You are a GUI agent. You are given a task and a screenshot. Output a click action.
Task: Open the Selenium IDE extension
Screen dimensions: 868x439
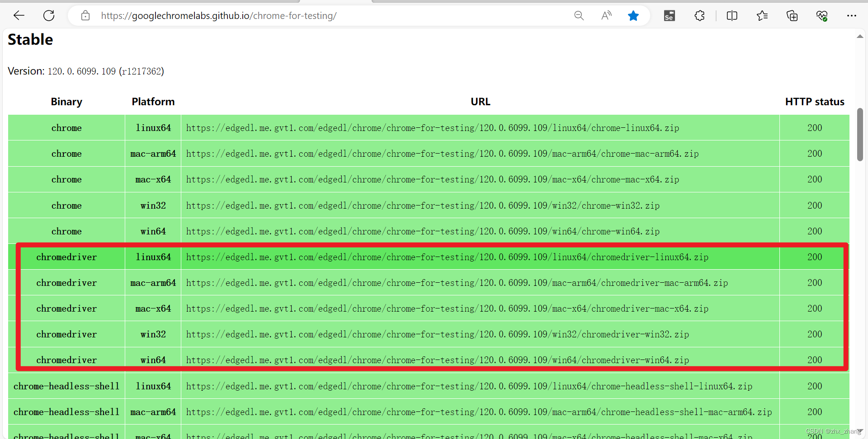(669, 15)
